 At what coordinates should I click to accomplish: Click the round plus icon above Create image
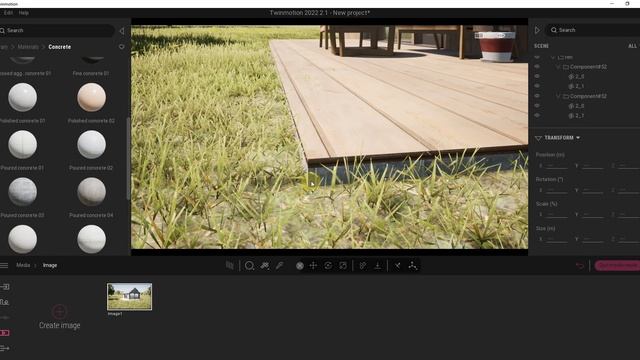[x=59, y=312]
